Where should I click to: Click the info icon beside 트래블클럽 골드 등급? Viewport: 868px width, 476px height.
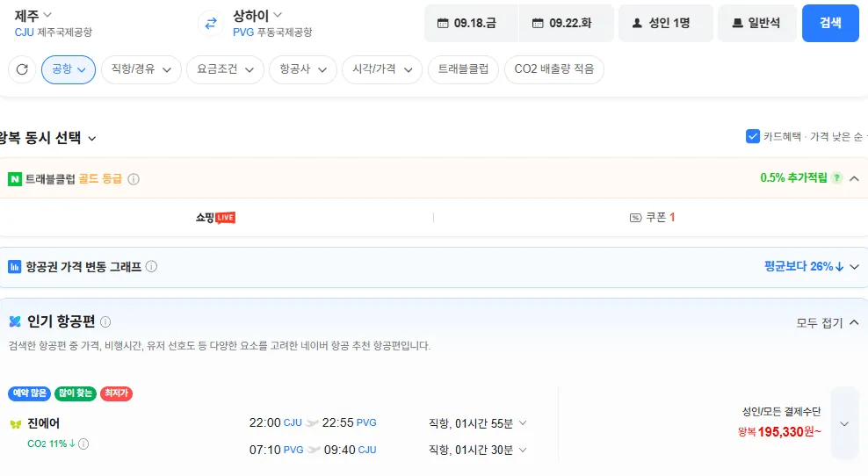[134, 179]
